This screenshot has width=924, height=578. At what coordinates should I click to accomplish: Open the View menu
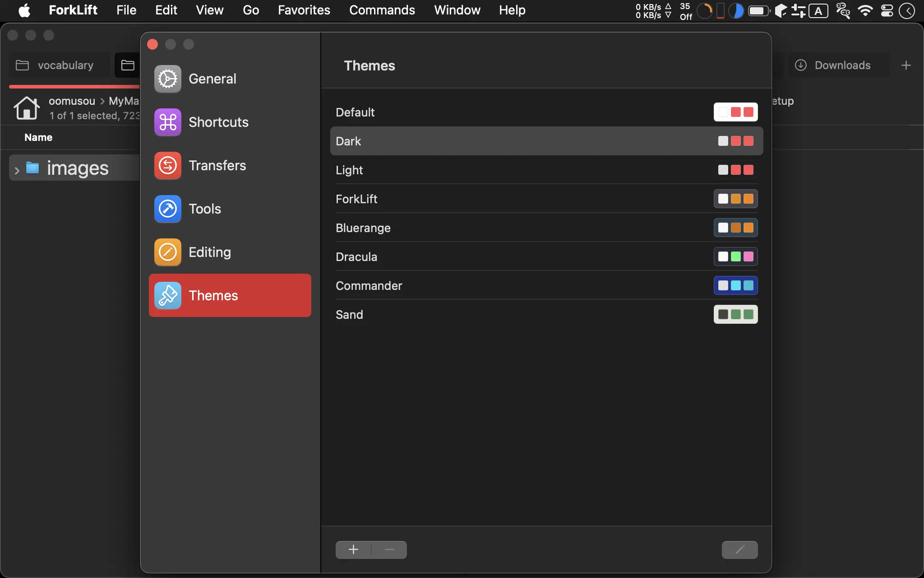point(209,10)
